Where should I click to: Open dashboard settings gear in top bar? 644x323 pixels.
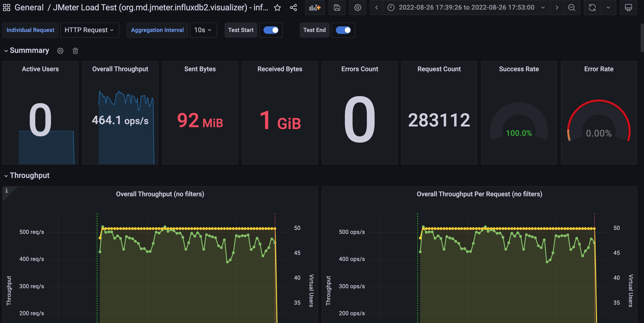[x=357, y=8]
